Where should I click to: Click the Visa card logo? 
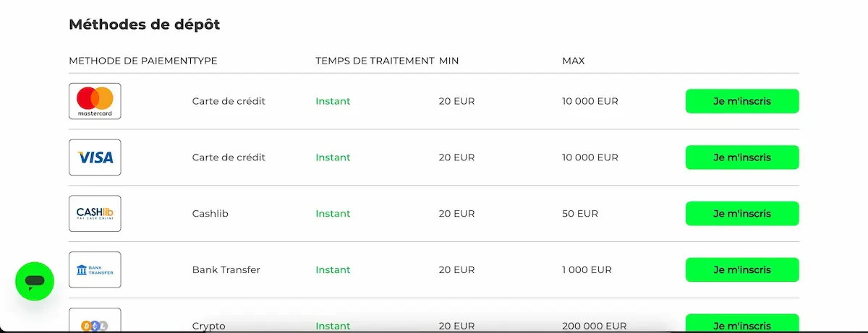pyautogui.click(x=95, y=157)
